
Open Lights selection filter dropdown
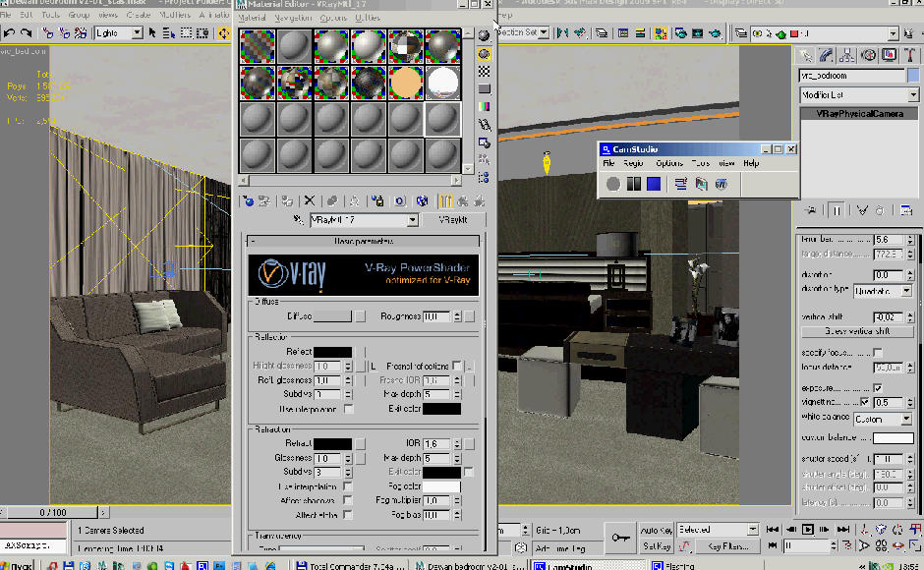[x=137, y=33]
